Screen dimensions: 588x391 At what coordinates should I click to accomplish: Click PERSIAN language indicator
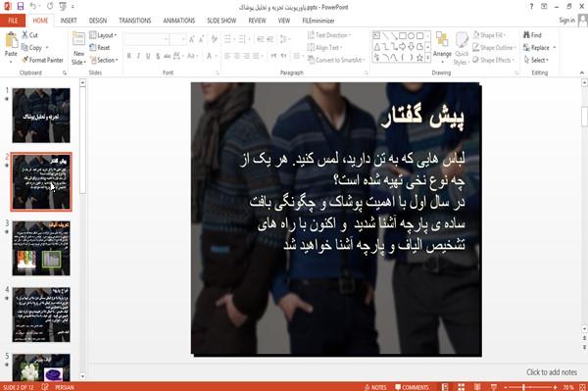click(64, 387)
